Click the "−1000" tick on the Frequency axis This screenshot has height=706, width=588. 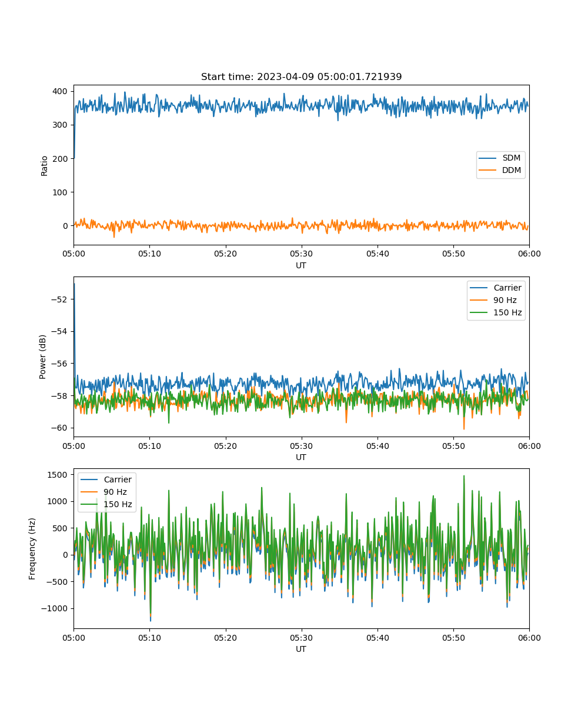(x=55, y=608)
